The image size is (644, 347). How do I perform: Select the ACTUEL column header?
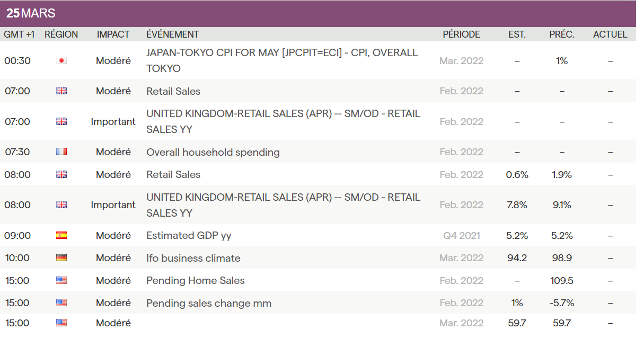point(610,34)
